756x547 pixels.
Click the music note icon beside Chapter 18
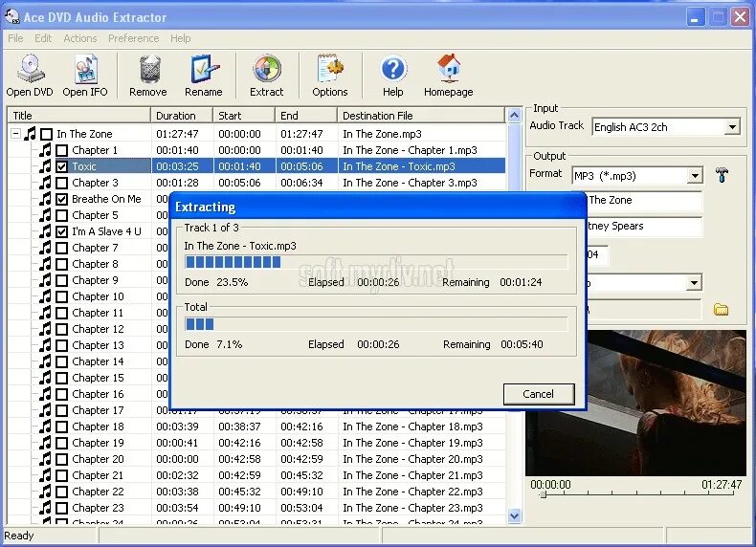tap(45, 427)
